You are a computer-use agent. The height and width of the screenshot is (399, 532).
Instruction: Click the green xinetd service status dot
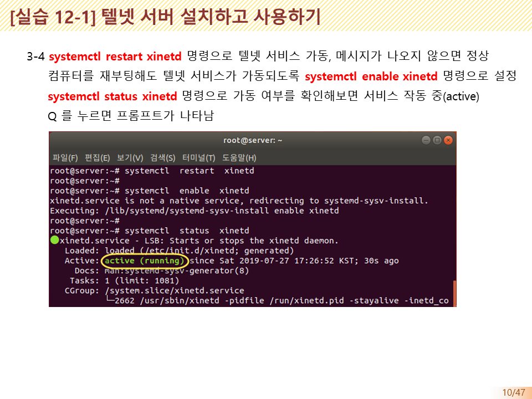tap(54, 241)
